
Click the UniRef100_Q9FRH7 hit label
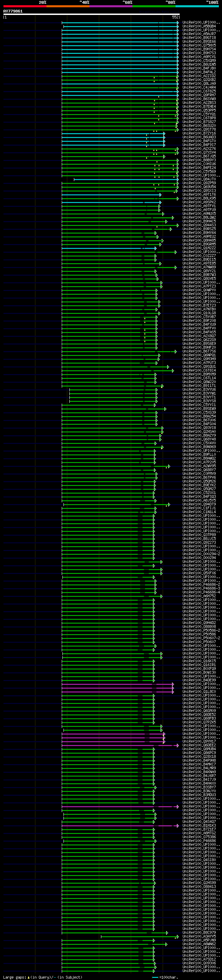(199, 95)
